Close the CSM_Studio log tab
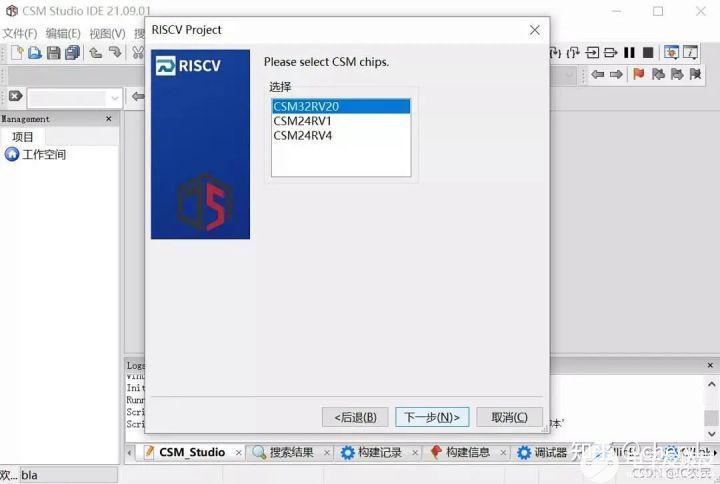720x484 pixels. click(x=238, y=453)
